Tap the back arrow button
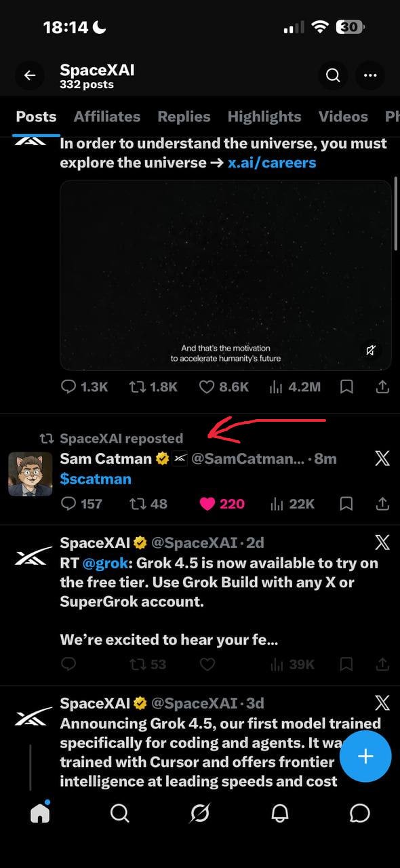This screenshot has height=868, width=400. pos(29,75)
